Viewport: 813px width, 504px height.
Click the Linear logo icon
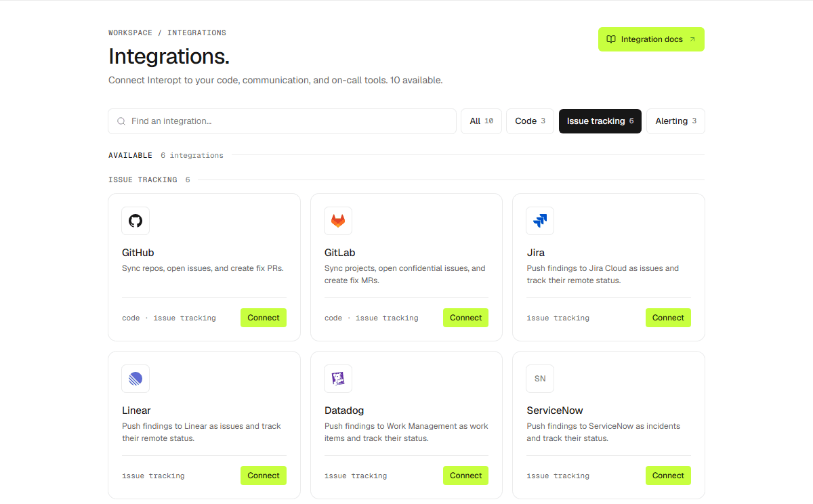tap(135, 379)
